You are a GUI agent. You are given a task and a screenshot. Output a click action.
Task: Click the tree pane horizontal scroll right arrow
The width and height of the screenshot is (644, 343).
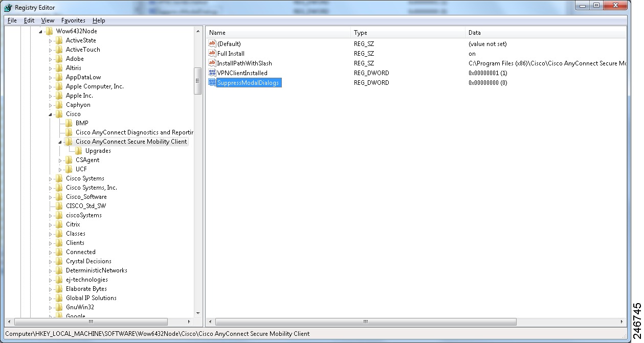tap(189, 322)
